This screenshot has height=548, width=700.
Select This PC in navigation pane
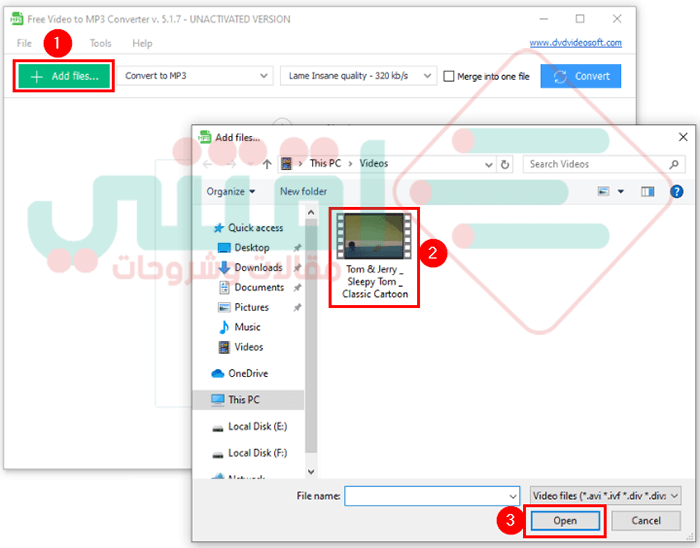(x=249, y=400)
